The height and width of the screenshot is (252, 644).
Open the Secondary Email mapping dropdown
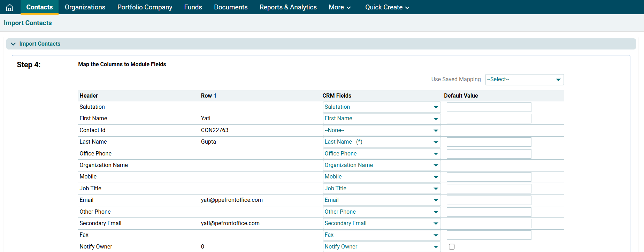click(381, 223)
